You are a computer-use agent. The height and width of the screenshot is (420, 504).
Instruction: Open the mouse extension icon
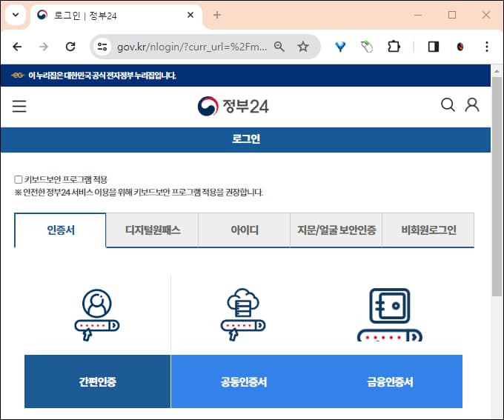click(367, 47)
